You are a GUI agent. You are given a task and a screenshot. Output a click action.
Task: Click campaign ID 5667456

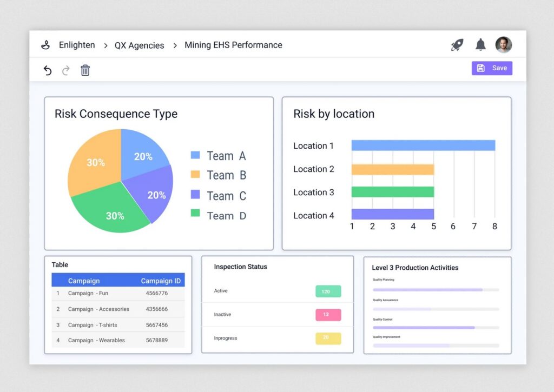pos(157,325)
